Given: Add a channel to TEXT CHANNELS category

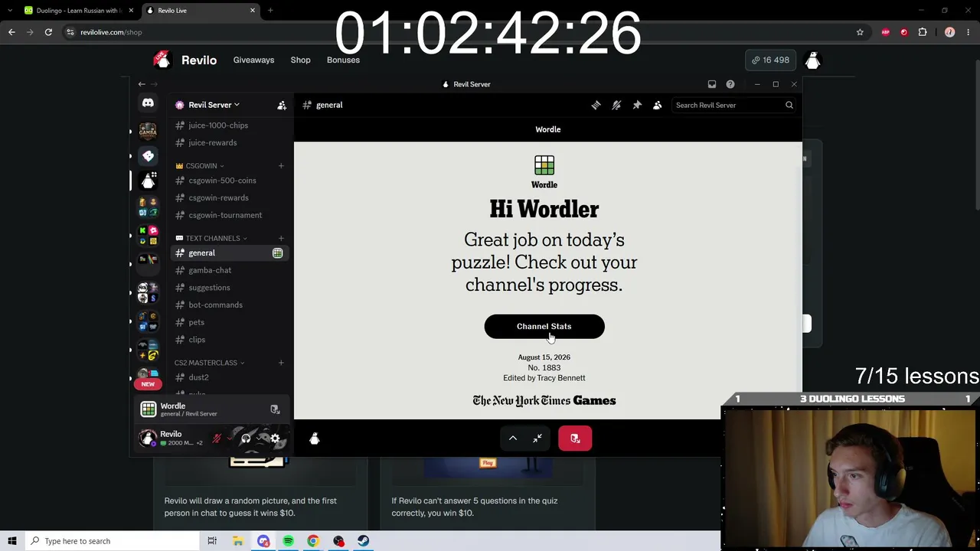Looking at the screenshot, I should (281, 238).
